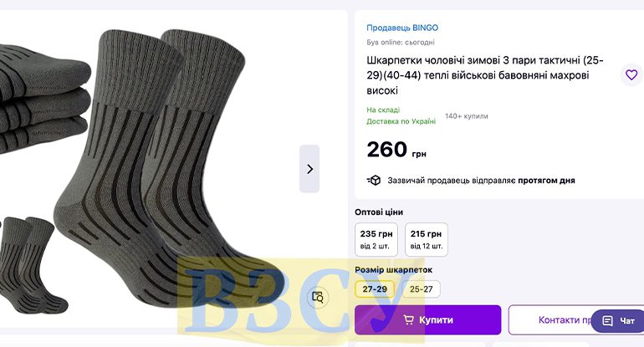Open the small sock pair thumbnail
This screenshot has width=644, height=347.
[x=33, y=265]
